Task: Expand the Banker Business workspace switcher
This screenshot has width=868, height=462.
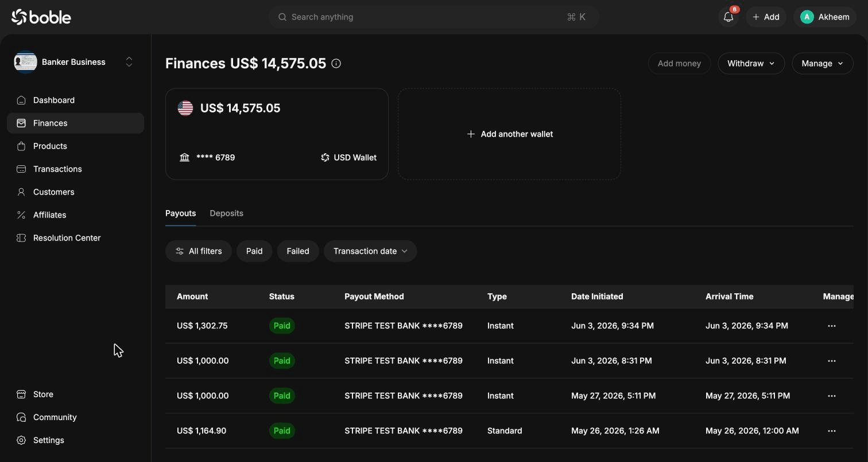Action: click(129, 62)
